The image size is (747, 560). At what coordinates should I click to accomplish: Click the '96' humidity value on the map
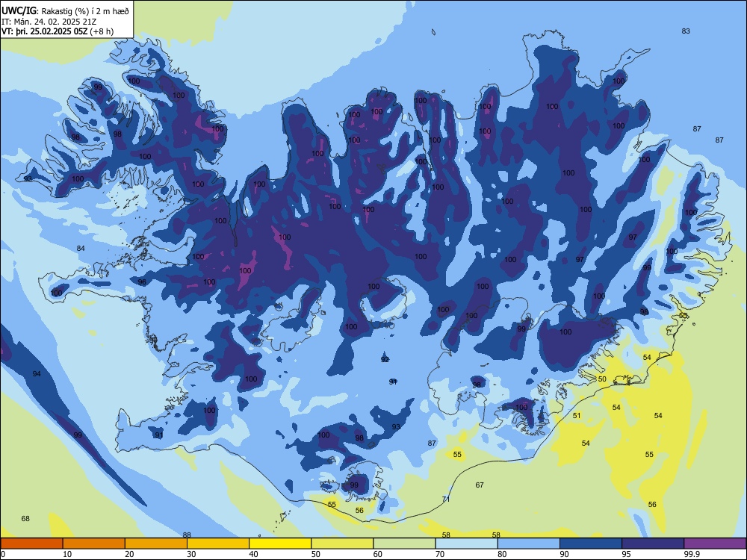point(142,282)
